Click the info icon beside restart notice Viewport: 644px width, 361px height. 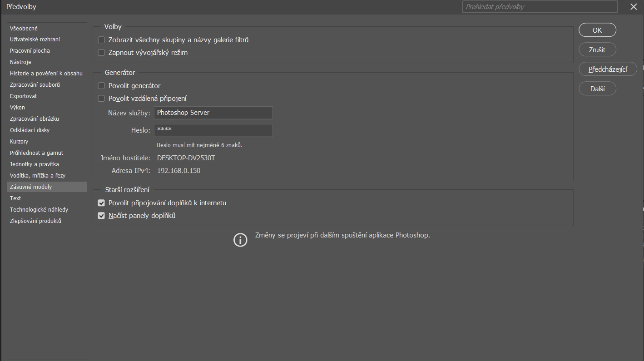tap(240, 240)
